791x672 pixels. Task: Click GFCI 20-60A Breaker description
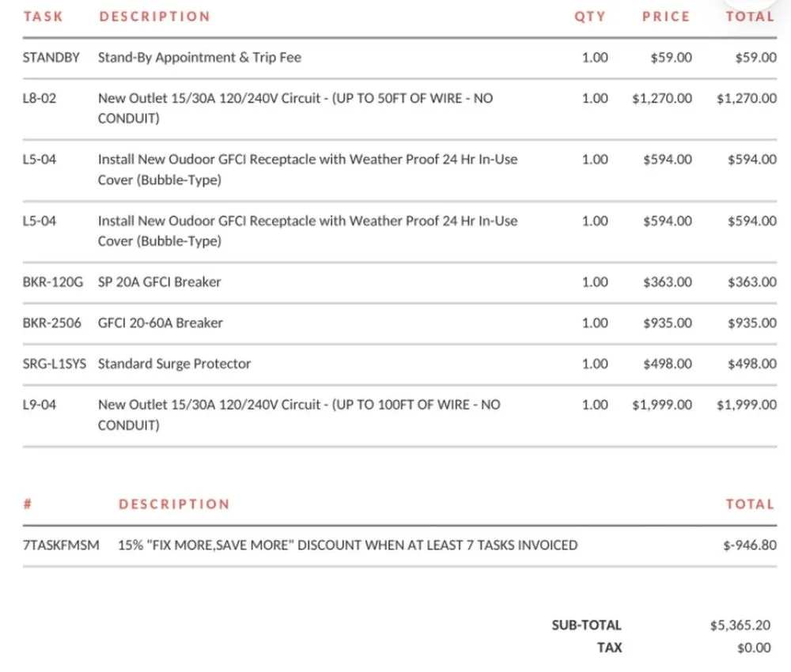(x=161, y=323)
